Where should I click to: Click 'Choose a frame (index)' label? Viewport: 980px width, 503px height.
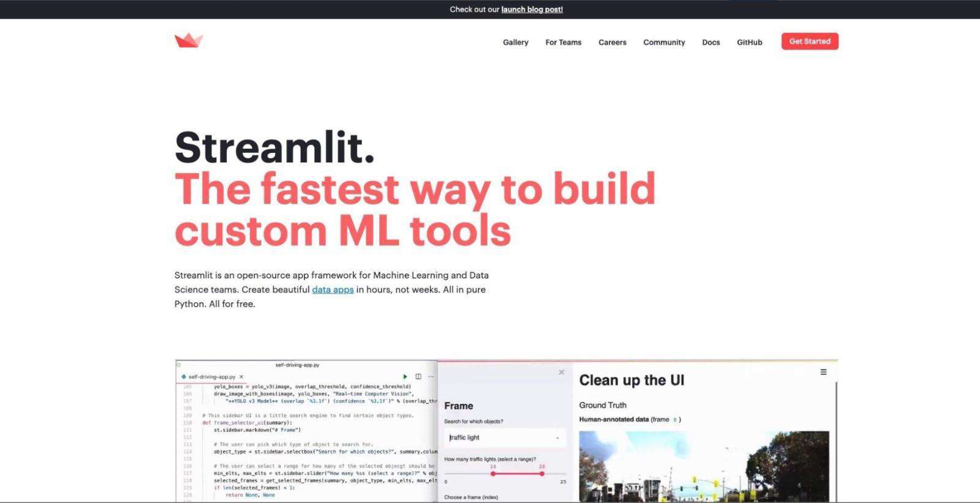pyautogui.click(x=471, y=497)
